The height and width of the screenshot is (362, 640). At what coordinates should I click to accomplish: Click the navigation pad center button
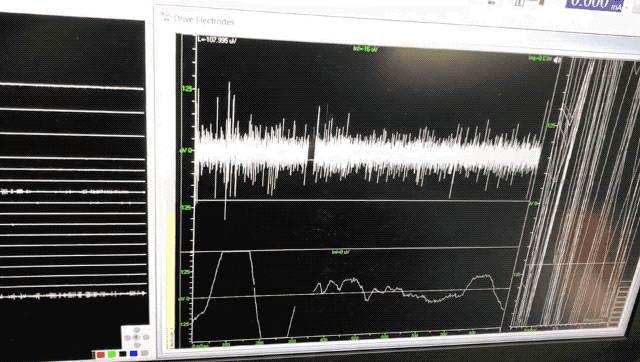pos(137,338)
